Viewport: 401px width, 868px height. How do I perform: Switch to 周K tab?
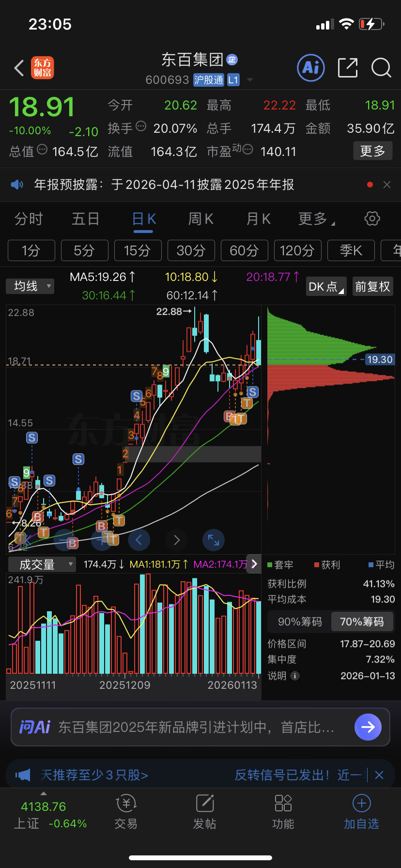[200, 219]
